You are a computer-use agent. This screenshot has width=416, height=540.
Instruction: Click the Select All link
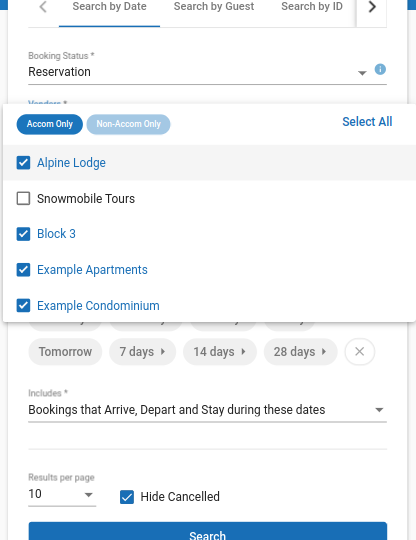[x=367, y=122]
